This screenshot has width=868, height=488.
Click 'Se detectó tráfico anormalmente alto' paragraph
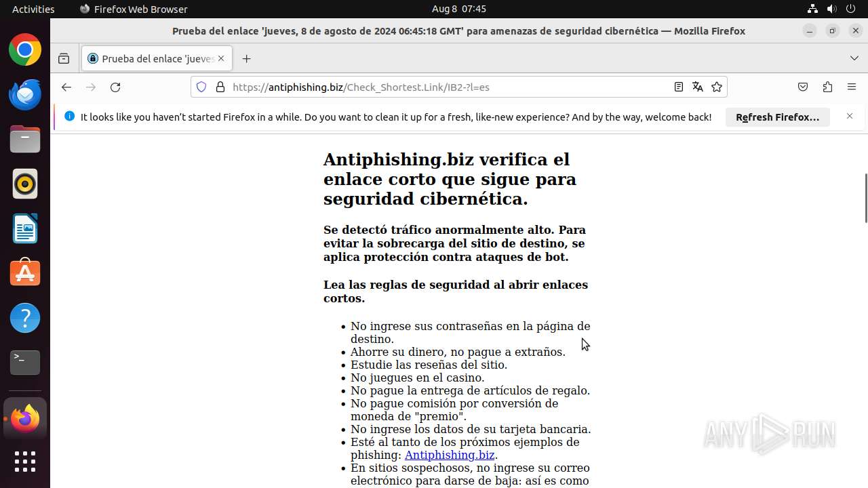pos(454,243)
